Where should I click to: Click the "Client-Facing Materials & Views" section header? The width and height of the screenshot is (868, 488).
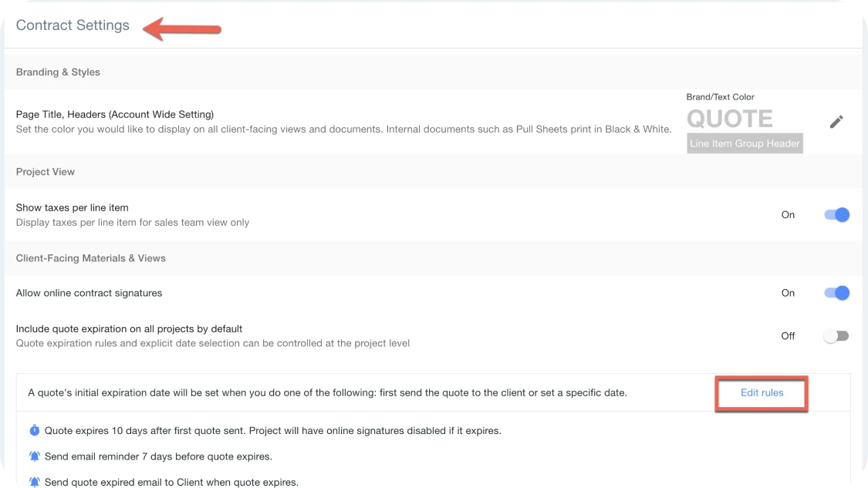coord(90,257)
